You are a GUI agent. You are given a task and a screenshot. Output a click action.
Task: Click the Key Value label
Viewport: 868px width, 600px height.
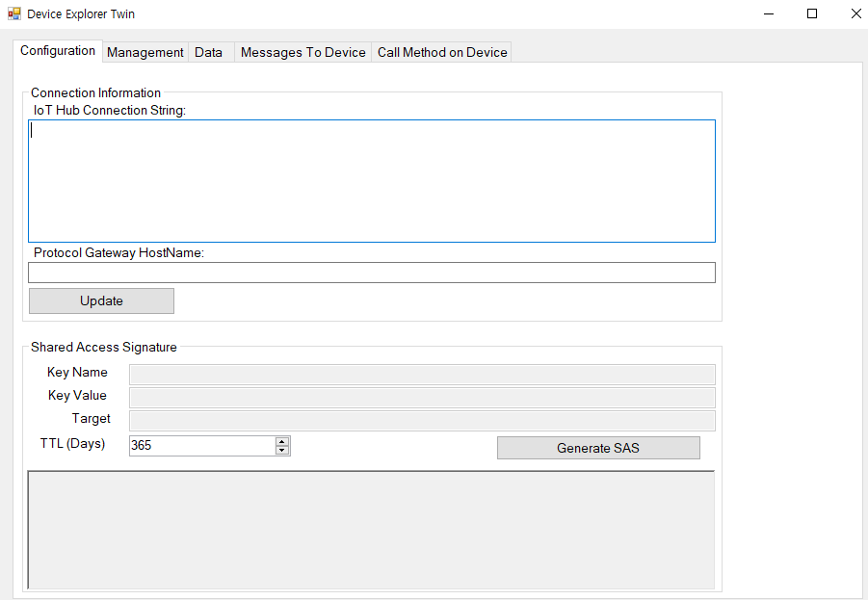pos(77,396)
